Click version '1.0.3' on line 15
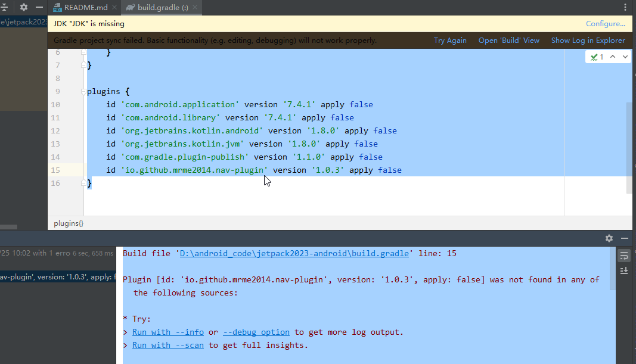This screenshot has height=364, width=636. 327,170
